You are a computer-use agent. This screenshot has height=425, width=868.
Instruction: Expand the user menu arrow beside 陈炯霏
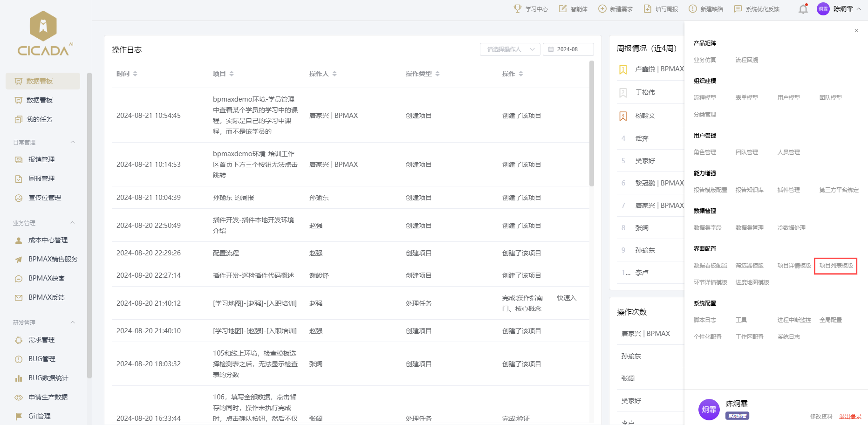coord(859,9)
